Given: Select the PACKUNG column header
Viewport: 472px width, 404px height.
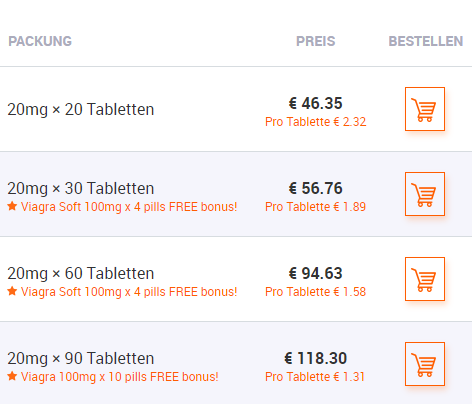Looking at the screenshot, I should pos(40,41).
